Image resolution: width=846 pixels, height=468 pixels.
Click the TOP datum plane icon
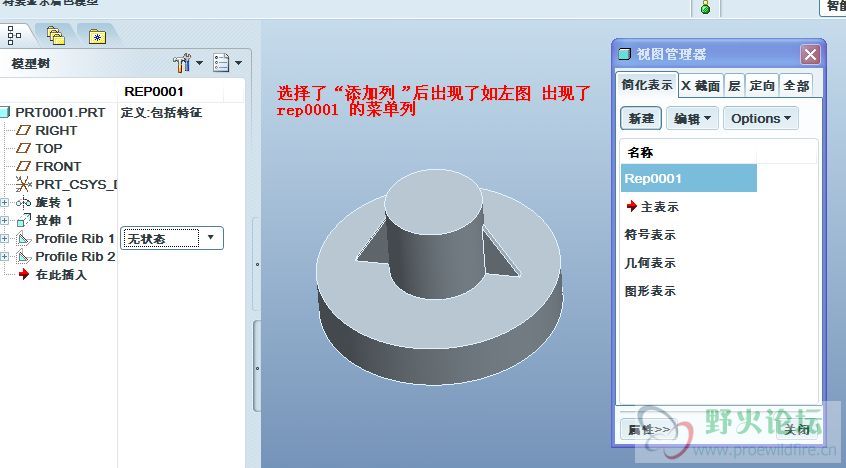pyautogui.click(x=23, y=148)
